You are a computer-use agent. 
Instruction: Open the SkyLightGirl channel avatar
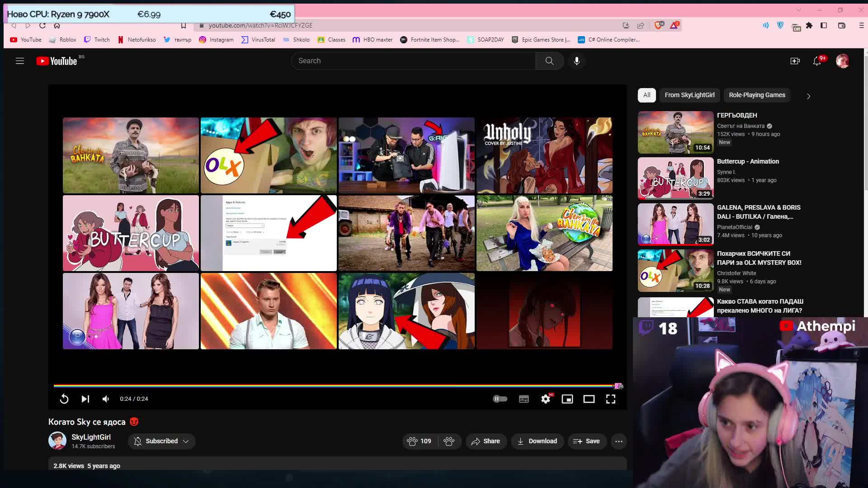(x=57, y=441)
